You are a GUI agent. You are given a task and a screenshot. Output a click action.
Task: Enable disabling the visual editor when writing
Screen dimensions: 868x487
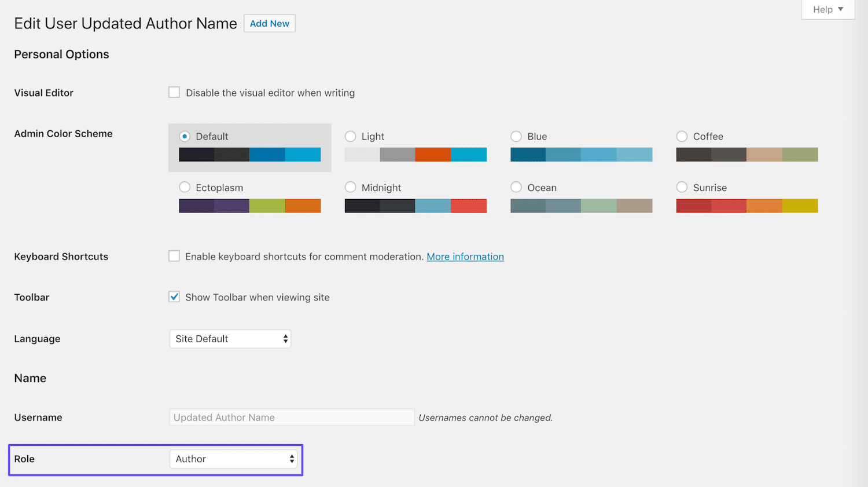[174, 92]
